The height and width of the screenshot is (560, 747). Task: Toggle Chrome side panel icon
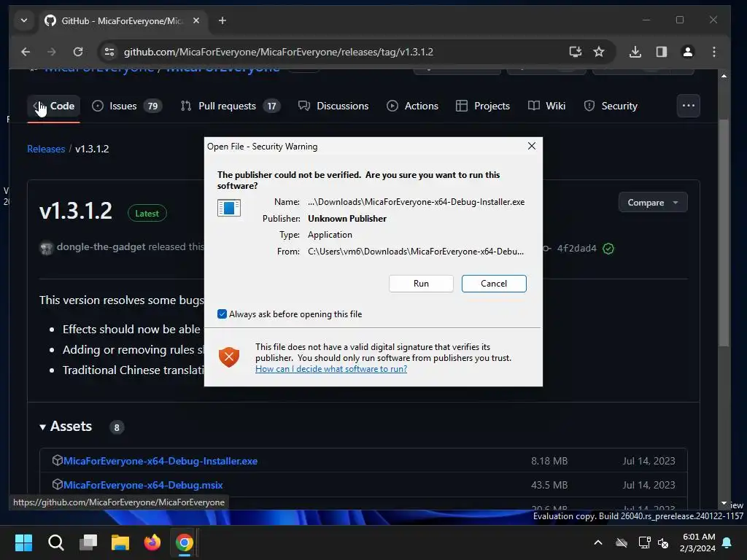coord(661,52)
